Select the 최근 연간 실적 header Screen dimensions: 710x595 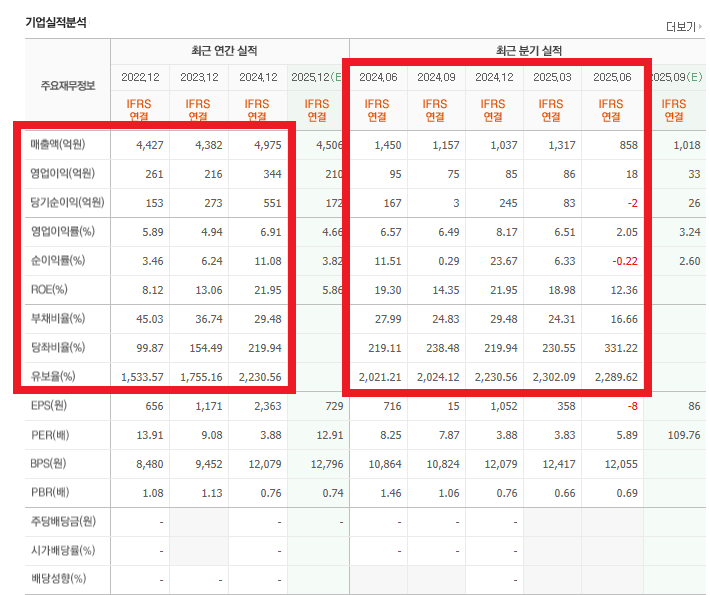coord(224,51)
